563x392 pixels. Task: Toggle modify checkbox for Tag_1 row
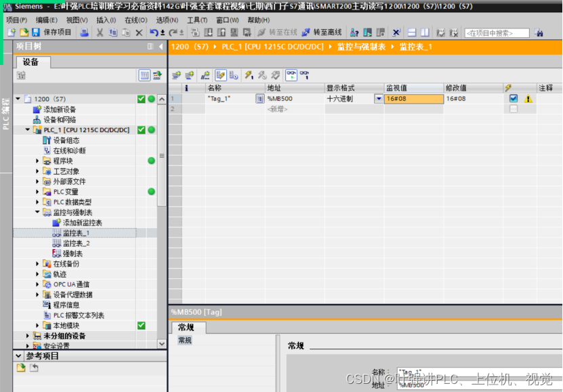tap(514, 98)
